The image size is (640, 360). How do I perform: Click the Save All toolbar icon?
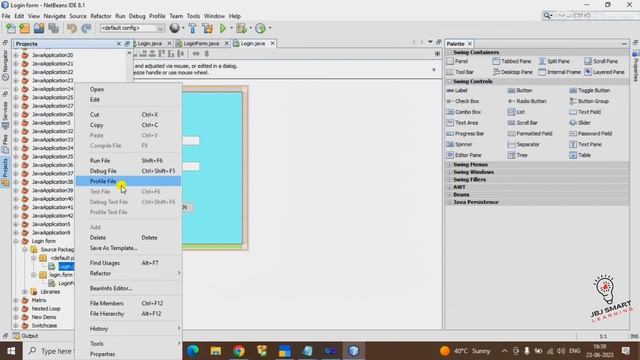point(53,28)
